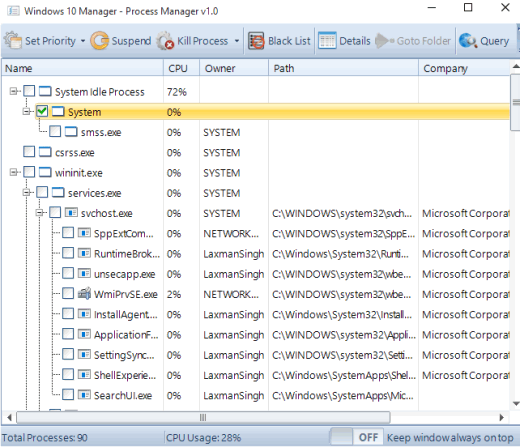Click the Suspend button label
520x447 pixels.
tap(131, 41)
